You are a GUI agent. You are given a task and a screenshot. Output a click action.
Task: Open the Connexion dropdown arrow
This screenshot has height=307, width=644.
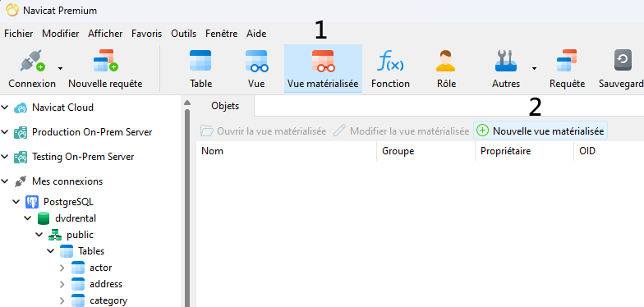(61, 68)
